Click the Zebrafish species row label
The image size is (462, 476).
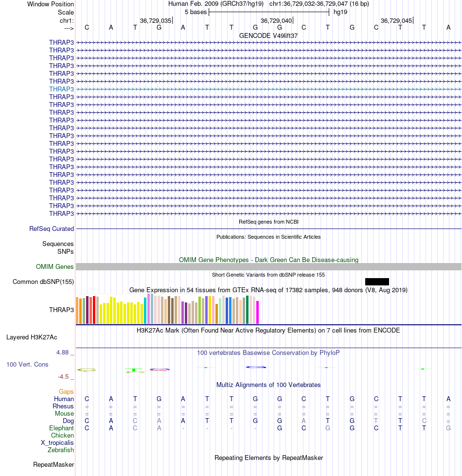pyautogui.click(x=61, y=450)
